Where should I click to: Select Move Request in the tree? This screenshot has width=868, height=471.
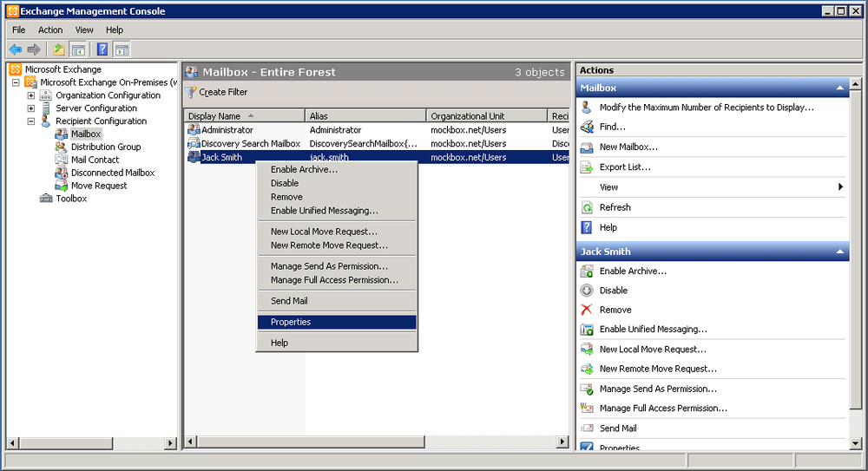(99, 186)
